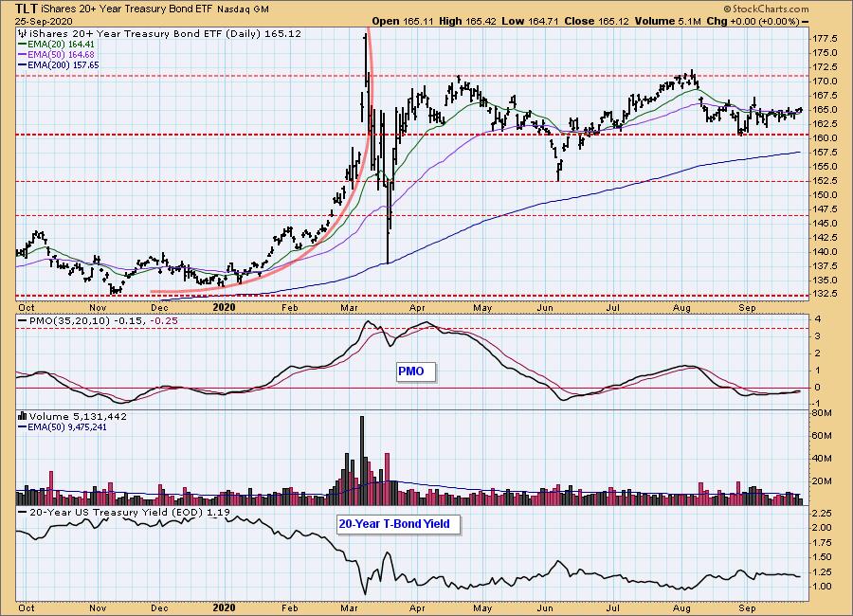Click the 1.75 yield axis label
This screenshot has height=616, width=853.
pos(822,542)
